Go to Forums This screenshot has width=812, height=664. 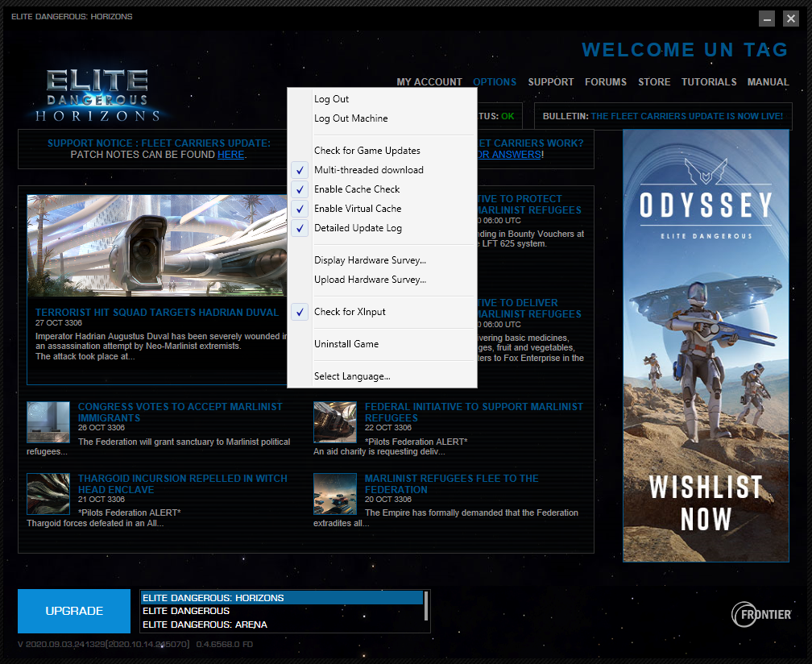606,82
